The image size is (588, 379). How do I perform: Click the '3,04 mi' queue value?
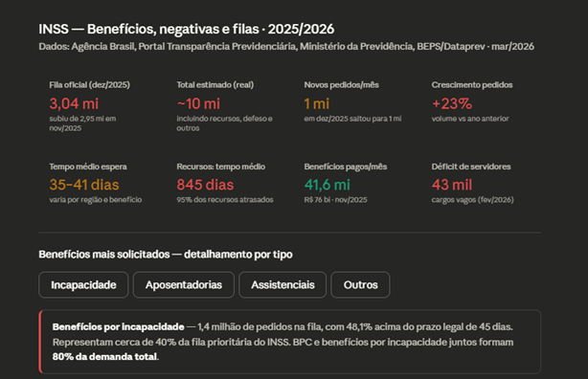point(74,103)
